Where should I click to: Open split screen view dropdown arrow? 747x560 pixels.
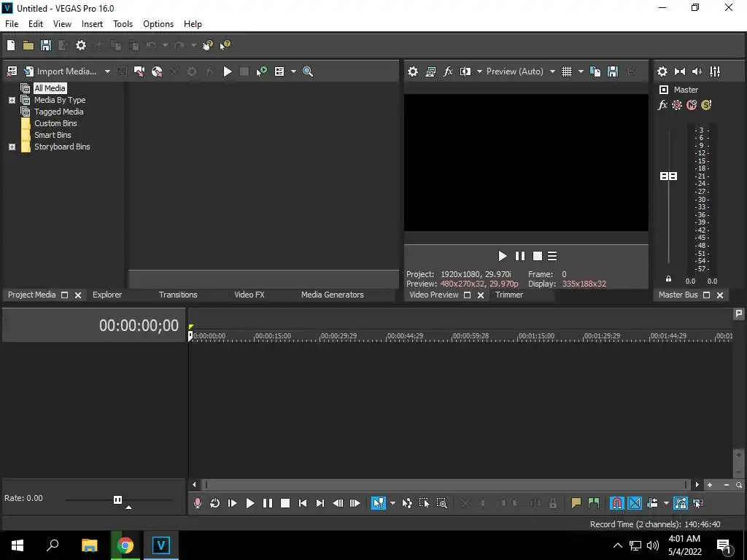pos(479,71)
